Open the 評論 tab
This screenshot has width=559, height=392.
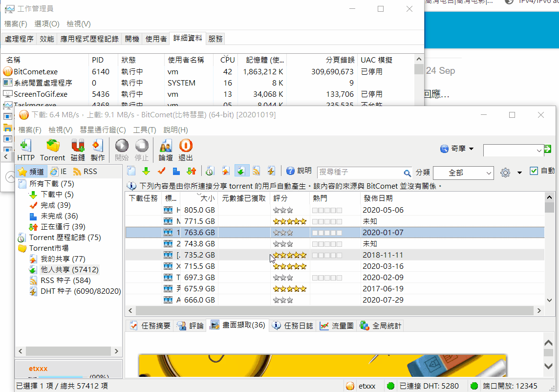click(x=190, y=326)
